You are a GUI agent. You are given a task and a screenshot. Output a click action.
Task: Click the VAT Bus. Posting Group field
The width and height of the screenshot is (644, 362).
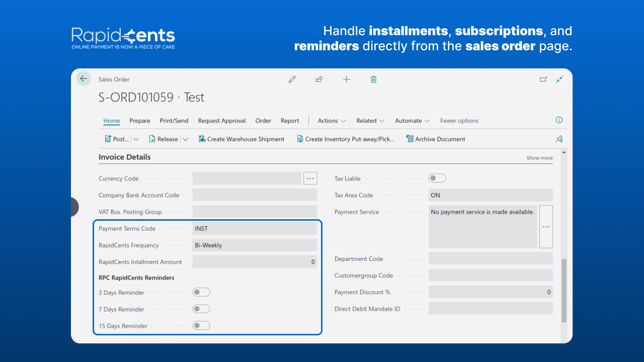pyautogui.click(x=255, y=212)
